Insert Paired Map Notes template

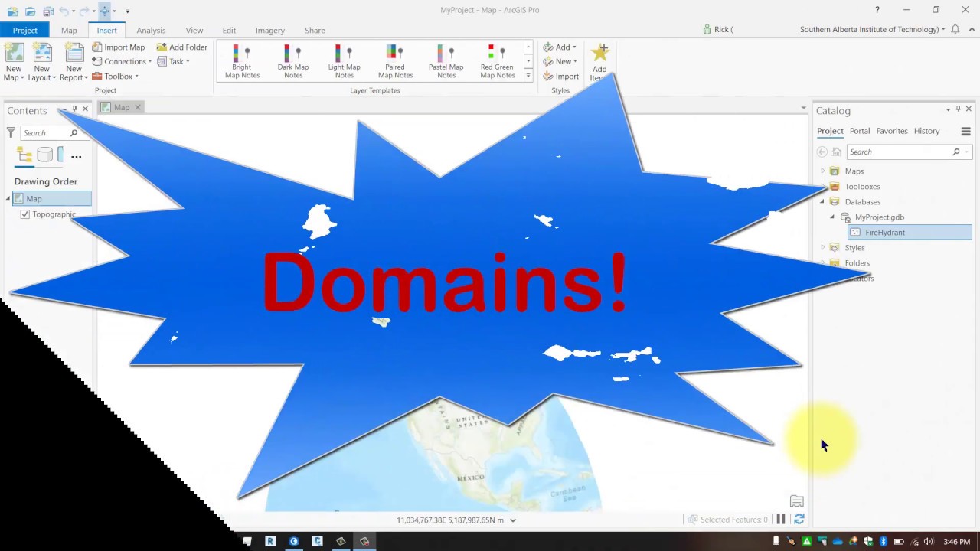point(395,61)
